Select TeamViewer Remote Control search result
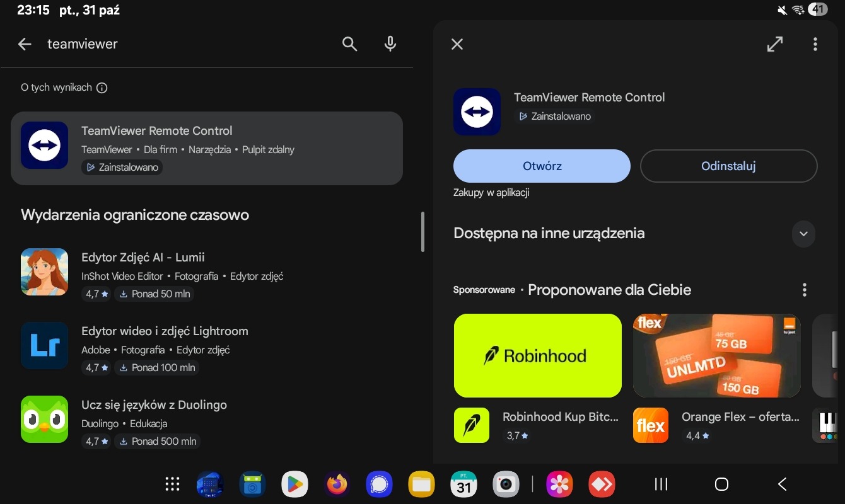Image resolution: width=845 pixels, height=504 pixels. click(x=207, y=149)
